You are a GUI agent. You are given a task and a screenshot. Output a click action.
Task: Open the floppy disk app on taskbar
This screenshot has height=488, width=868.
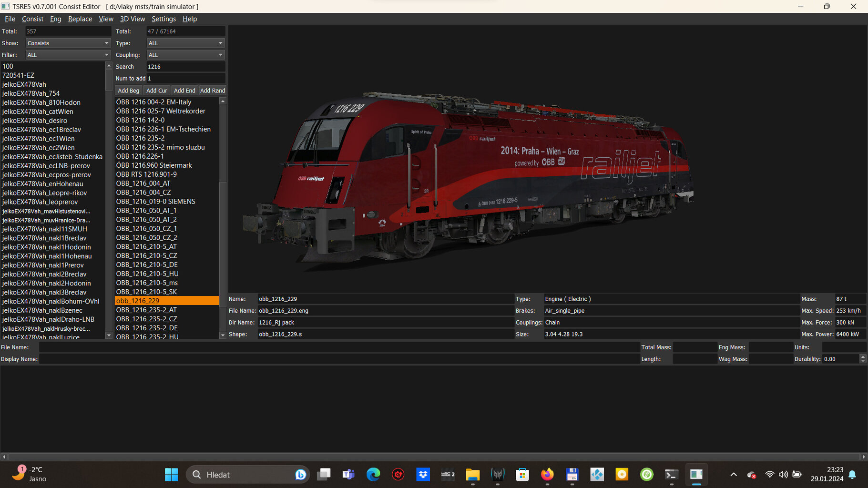click(572, 475)
